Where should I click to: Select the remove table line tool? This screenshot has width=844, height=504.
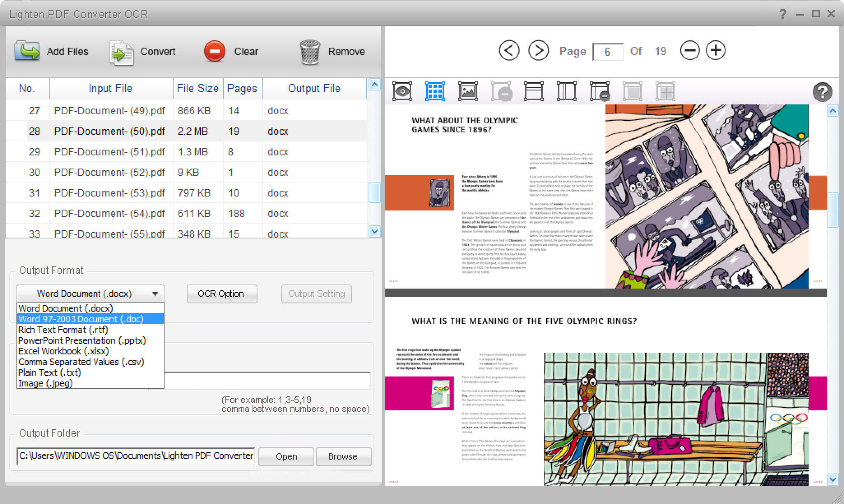(600, 91)
